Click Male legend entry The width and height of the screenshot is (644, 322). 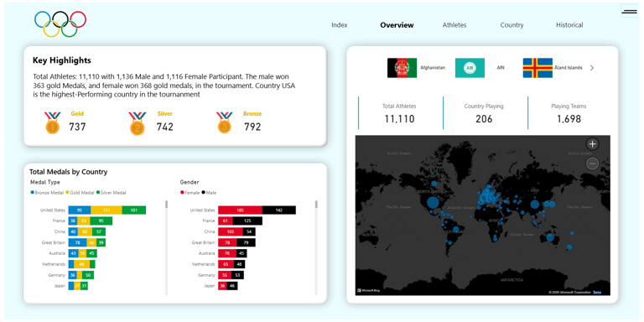[x=208, y=193]
